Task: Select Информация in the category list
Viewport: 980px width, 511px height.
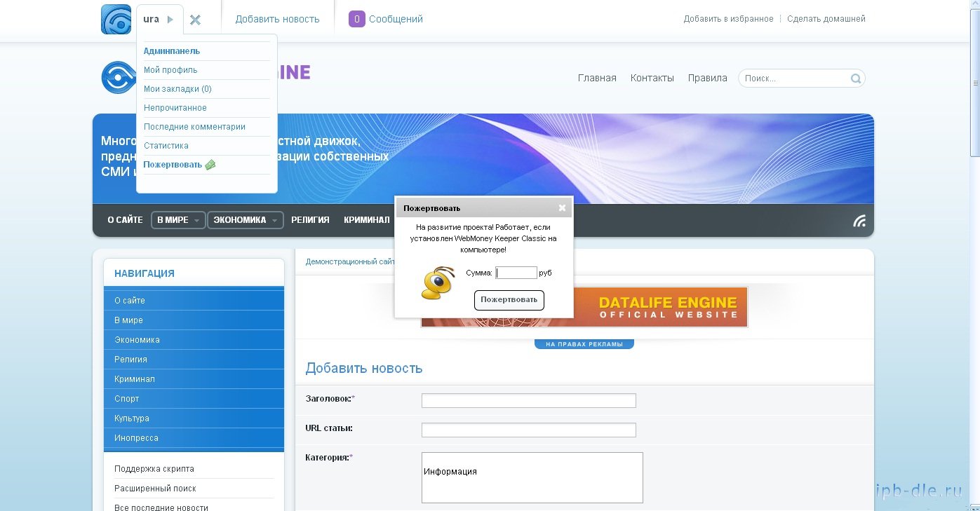Action: point(450,472)
